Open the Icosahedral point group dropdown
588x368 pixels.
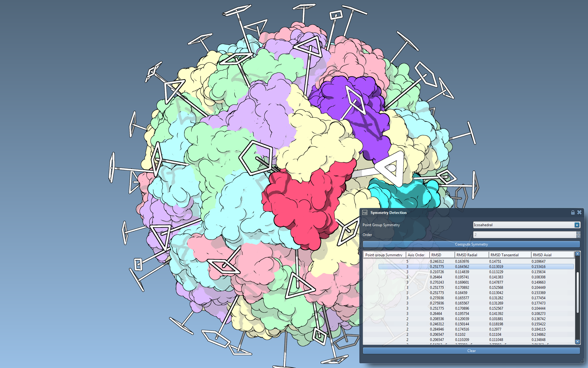pyautogui.click(x=577, y=225)
